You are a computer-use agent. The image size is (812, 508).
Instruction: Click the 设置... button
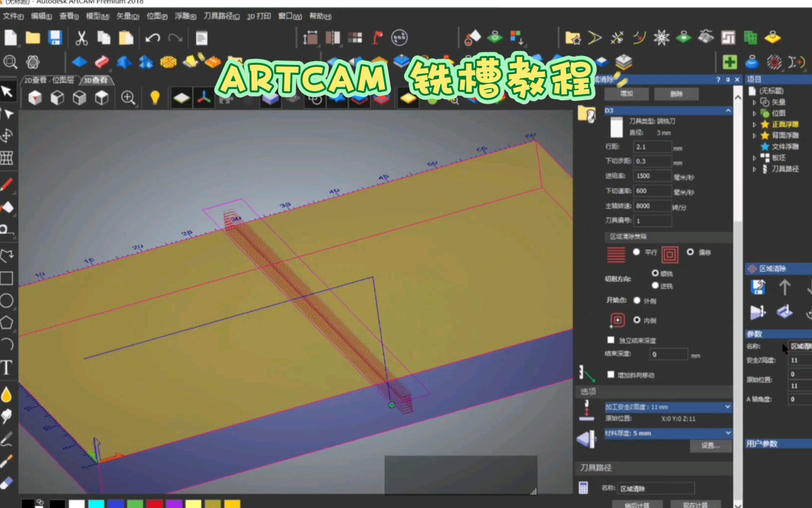click(x=710, y=445)
